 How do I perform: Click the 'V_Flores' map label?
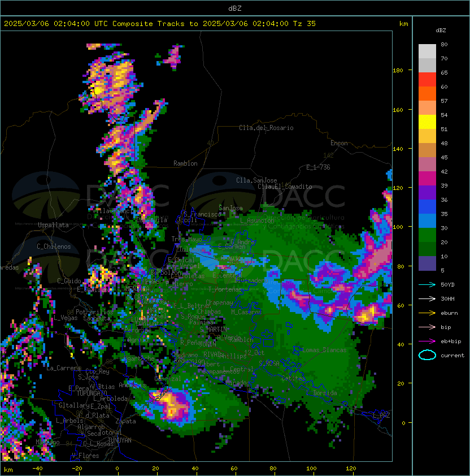85,456
